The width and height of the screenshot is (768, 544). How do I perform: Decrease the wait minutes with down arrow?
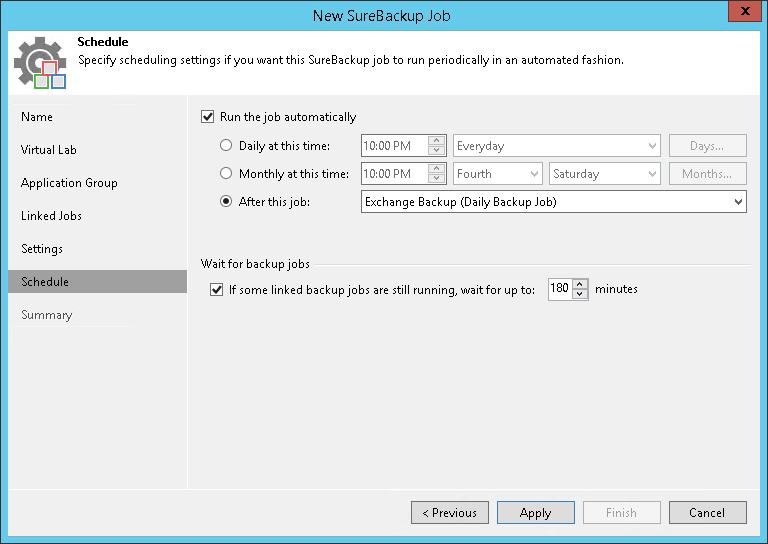click(580, 295)
